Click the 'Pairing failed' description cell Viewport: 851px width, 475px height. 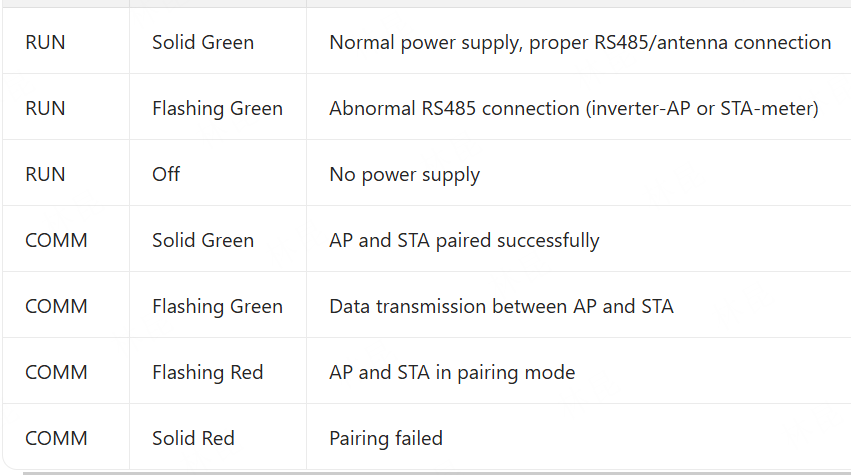coord(385,438)
